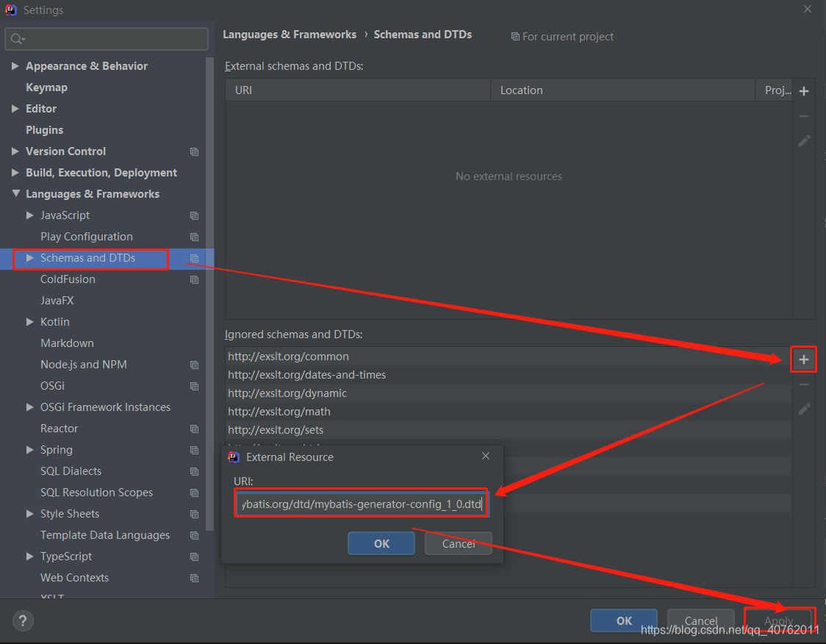Image resolution: width=826 pixels, height=644 pixels.
Task: Add an external schema with the plus icon
Action: coord(803,90)
